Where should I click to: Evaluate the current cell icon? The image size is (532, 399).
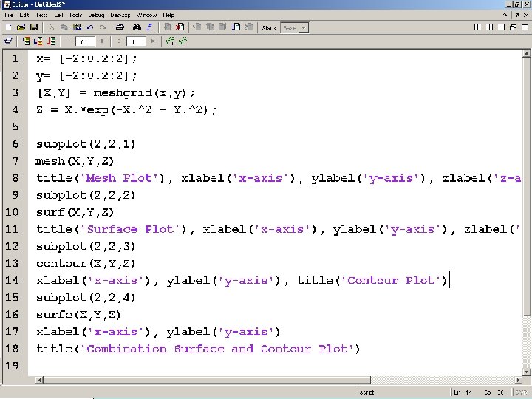click(x=26, y=41)
